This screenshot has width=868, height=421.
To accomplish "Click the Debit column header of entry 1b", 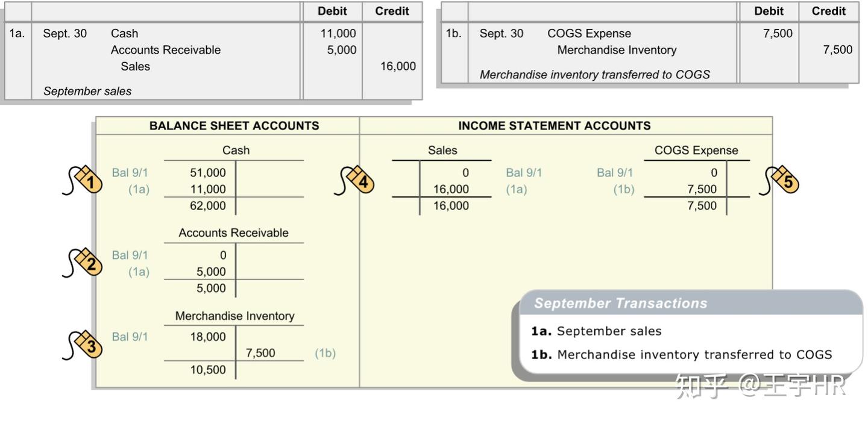I will click(769, 11).
